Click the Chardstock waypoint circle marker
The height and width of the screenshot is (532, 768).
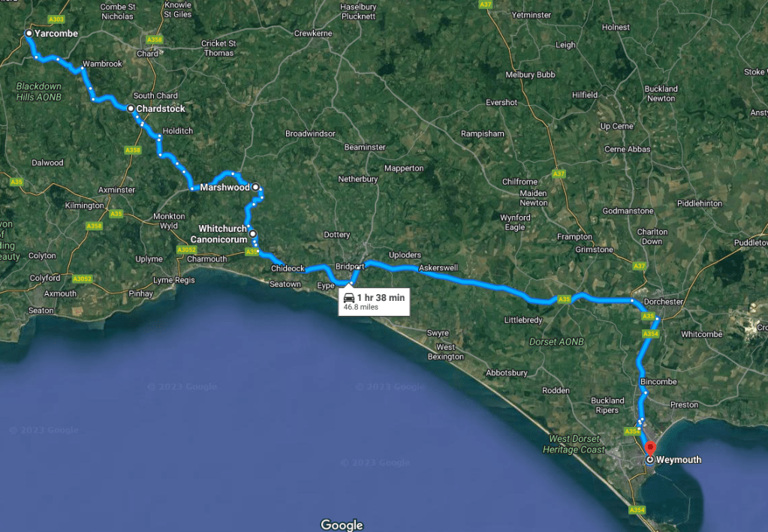pyautogui.click(x=131, y=109)
